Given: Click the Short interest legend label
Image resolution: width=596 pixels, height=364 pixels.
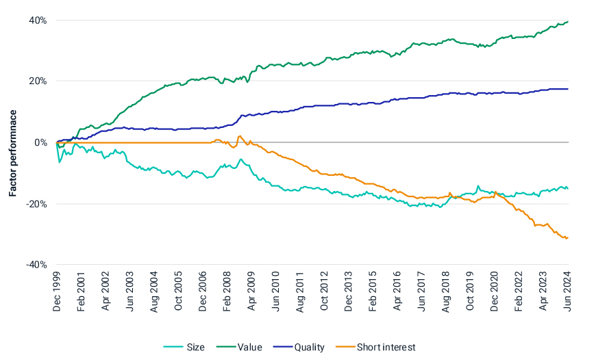Looking at the screenshot, I should (386, 348).
